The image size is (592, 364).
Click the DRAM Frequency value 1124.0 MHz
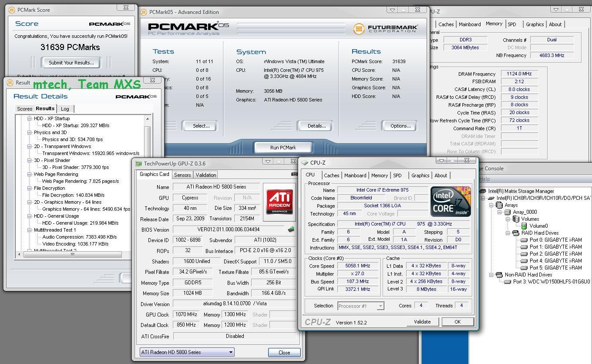(519, 74)
